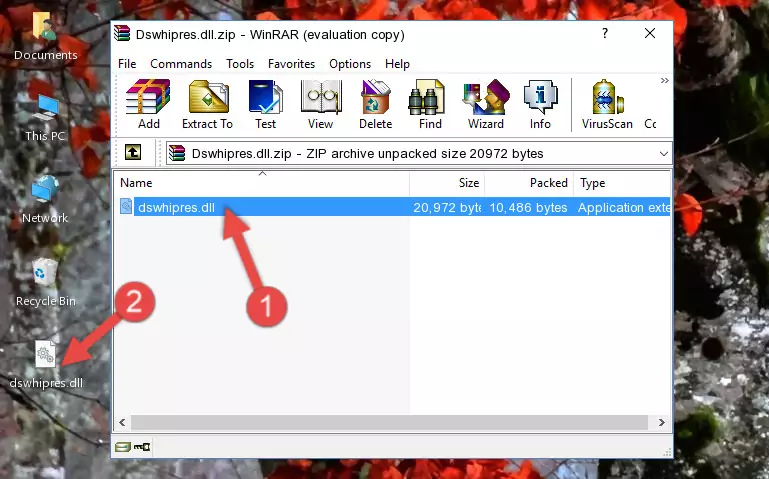This screenshot has height=479, width=769.
Task: Sort the list by Size column
Action: click(447, 183)
